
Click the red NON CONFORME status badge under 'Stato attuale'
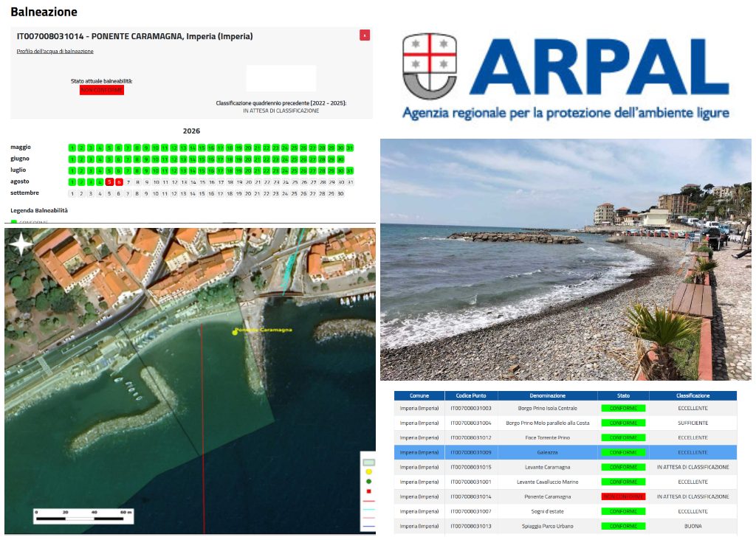click(x=102, y=90)
